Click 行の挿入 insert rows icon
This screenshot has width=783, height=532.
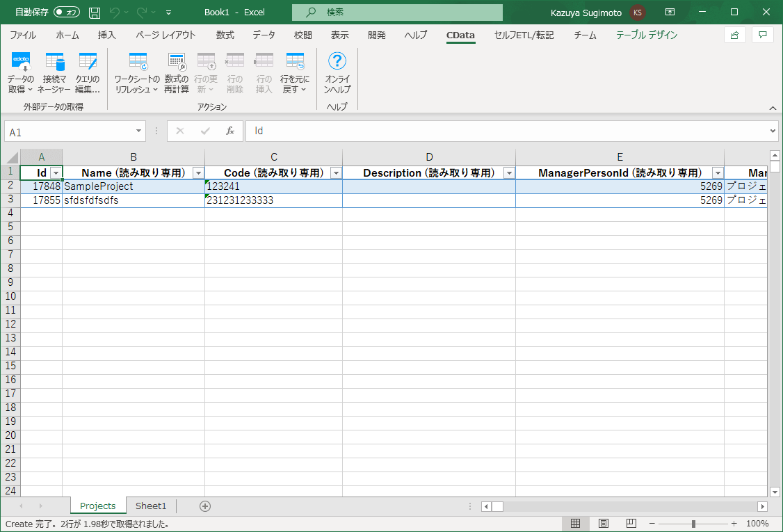[264, 73]
